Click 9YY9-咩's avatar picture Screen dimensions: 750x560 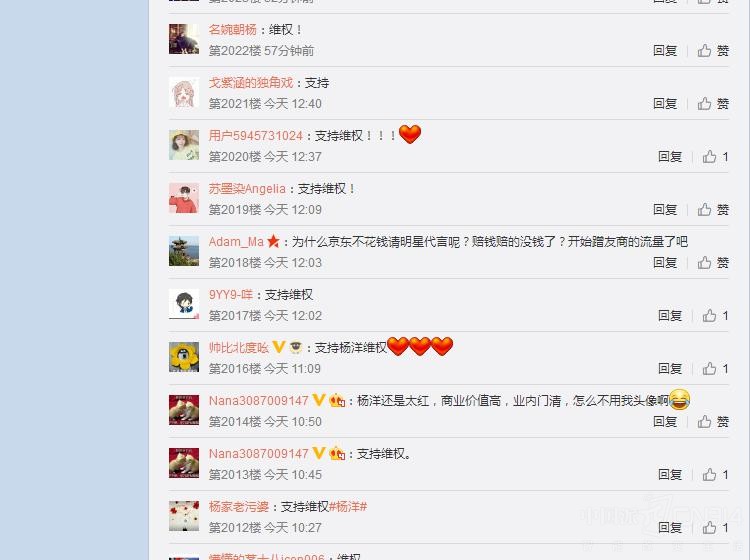[x=184, y=304]
